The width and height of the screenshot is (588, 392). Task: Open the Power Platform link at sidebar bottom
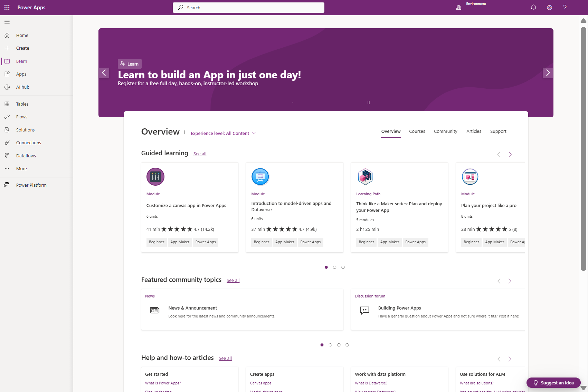point(31,185)
